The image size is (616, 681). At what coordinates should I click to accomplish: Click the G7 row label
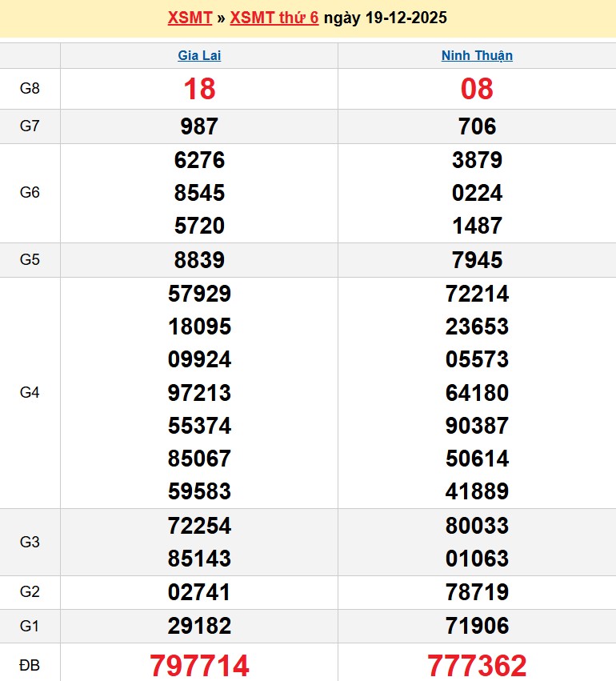pyautogui.click(x=30, y=126)
